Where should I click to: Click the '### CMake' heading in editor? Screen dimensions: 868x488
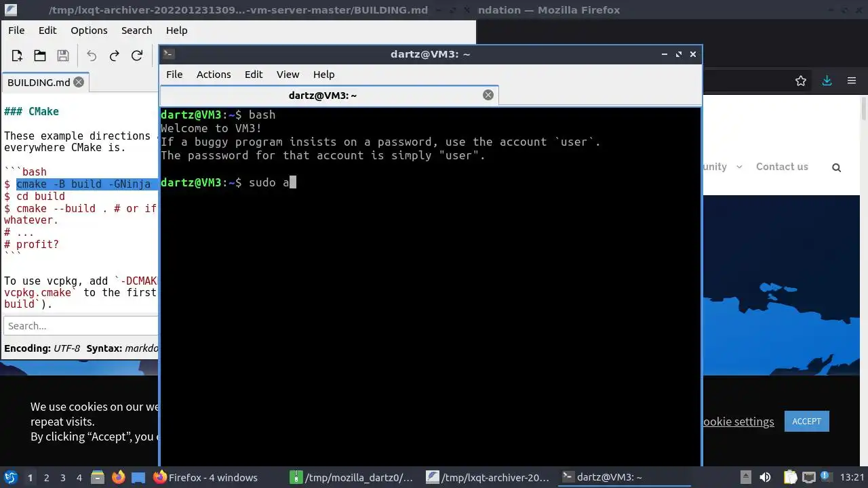pos(31,111)
